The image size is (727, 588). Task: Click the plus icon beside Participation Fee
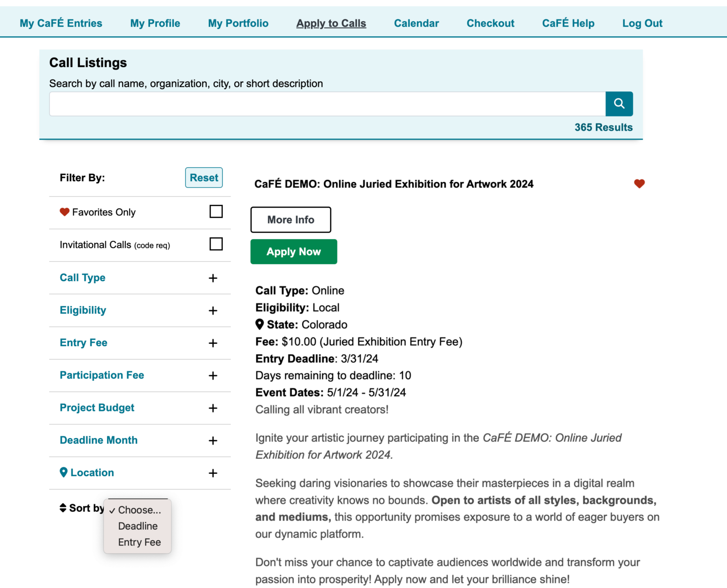213,375
